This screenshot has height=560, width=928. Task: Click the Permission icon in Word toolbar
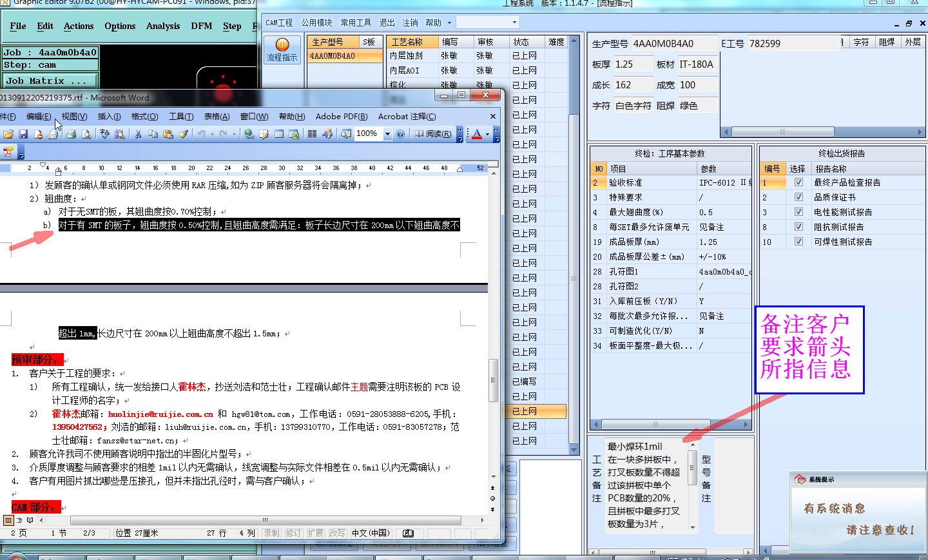[38, 134]
